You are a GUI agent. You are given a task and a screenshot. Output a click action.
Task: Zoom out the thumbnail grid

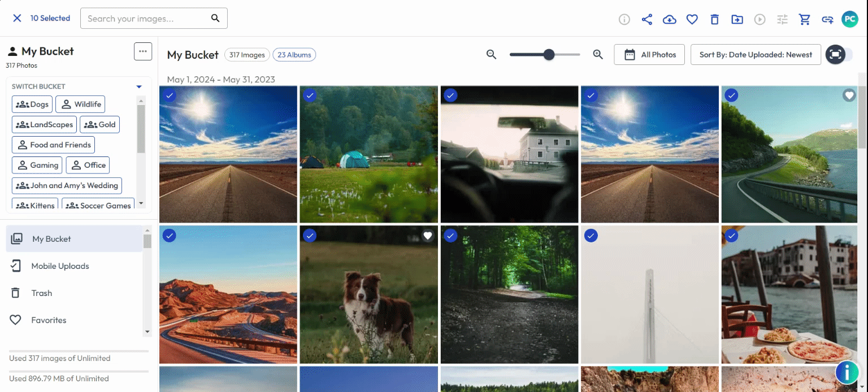coord(492,54)
